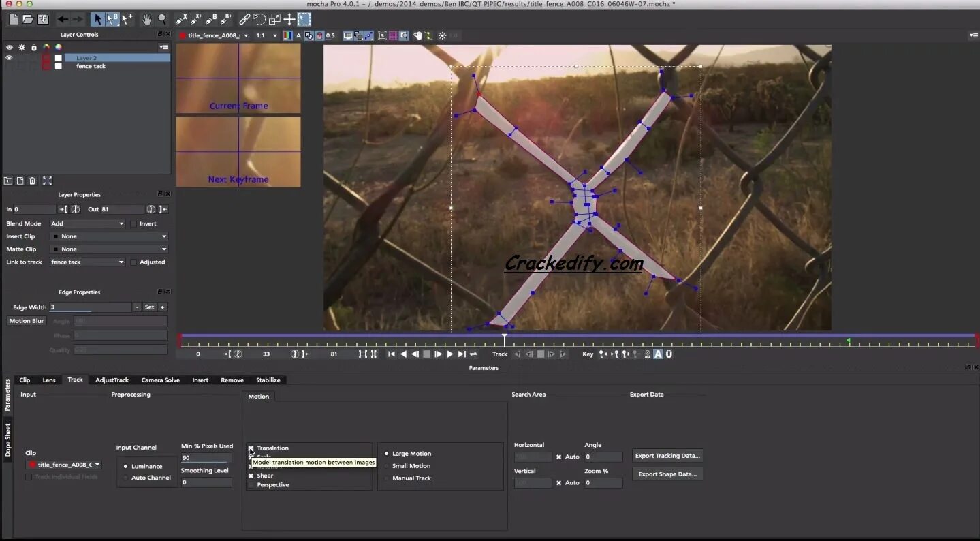
Task: Toggle Horizontal Auto search checkbox
Action: coord(558,457)
